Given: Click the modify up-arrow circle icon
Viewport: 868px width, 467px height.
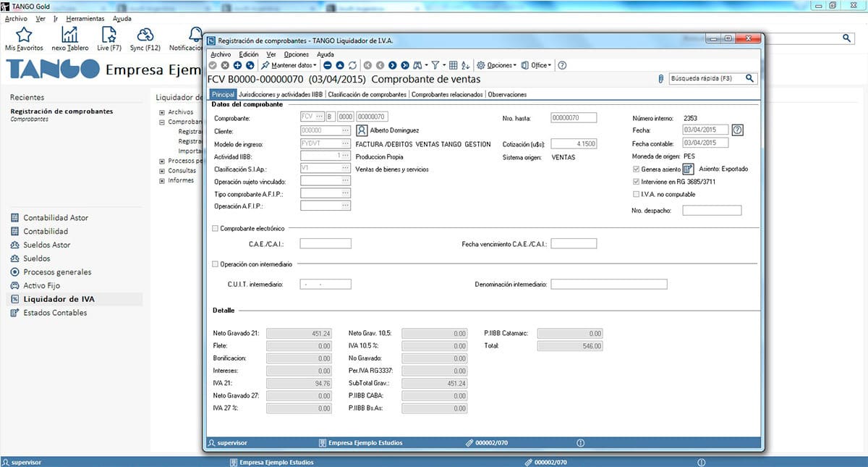Looking at the screenshot, I should pyautogui.click(x=340, y=65).
